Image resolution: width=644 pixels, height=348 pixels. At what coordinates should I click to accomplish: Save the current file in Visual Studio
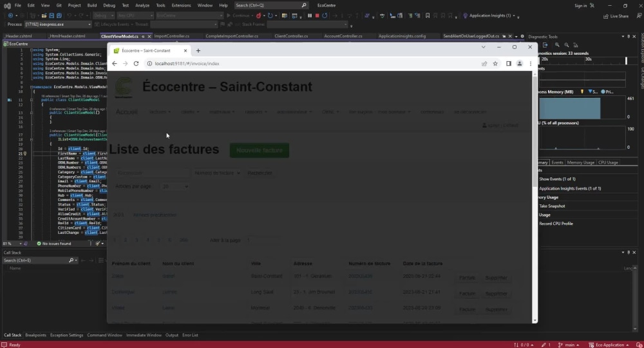(52, 15)
